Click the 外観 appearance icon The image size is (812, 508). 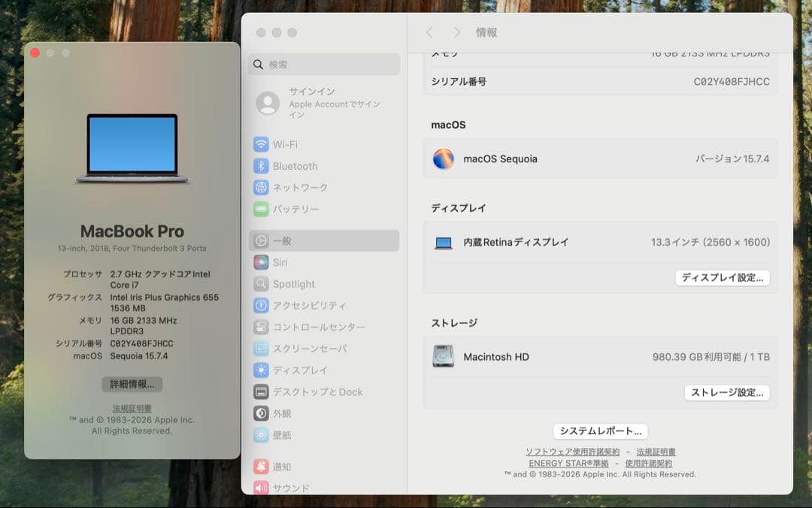(x=261, y=413)
